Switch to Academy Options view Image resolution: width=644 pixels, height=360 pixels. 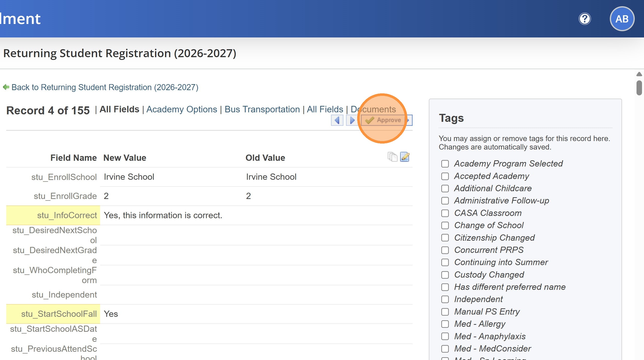click(x=181, y=109)
